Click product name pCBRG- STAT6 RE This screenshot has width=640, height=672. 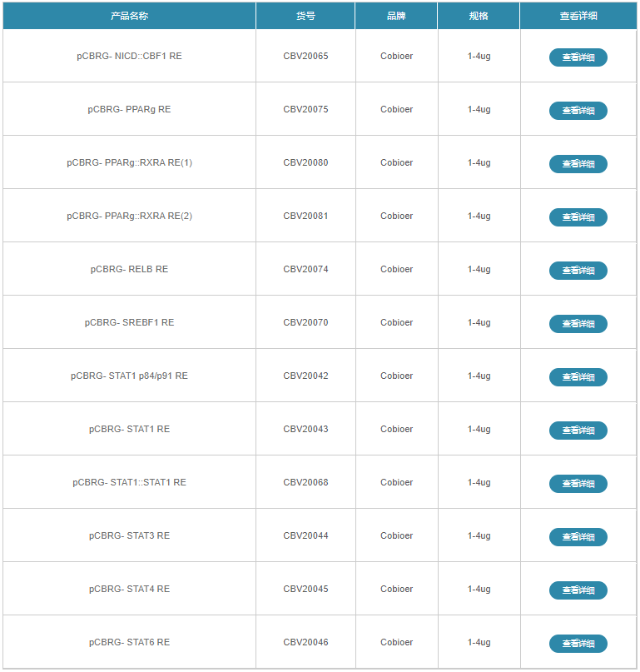point(129,643)
